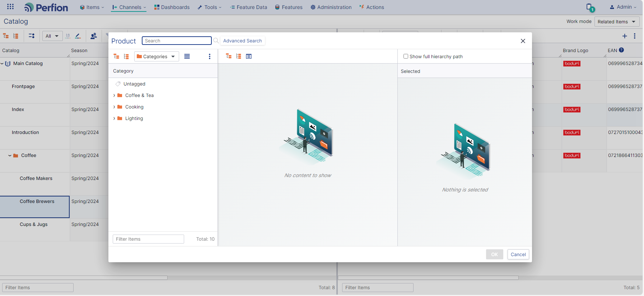The width and height of the screenshot is (644, 296).
Task: Close the Product dialog
Action: 523,41
